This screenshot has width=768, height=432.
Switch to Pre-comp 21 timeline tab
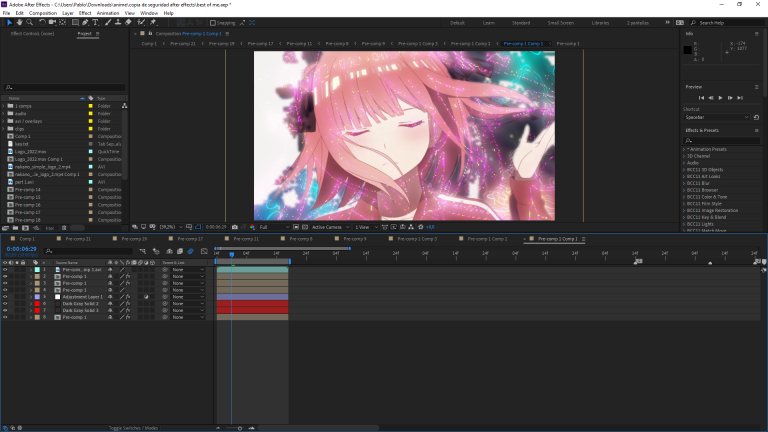78,239
